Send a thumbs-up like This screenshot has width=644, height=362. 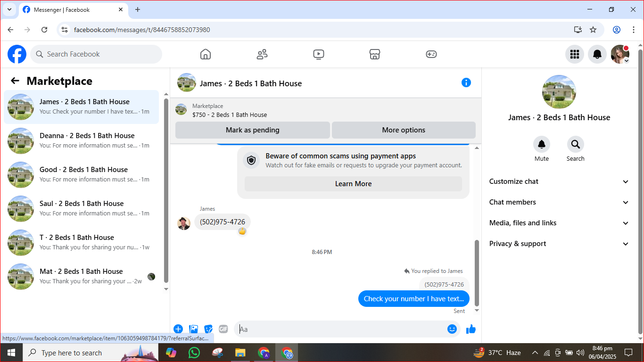click(x=471, y=329)
